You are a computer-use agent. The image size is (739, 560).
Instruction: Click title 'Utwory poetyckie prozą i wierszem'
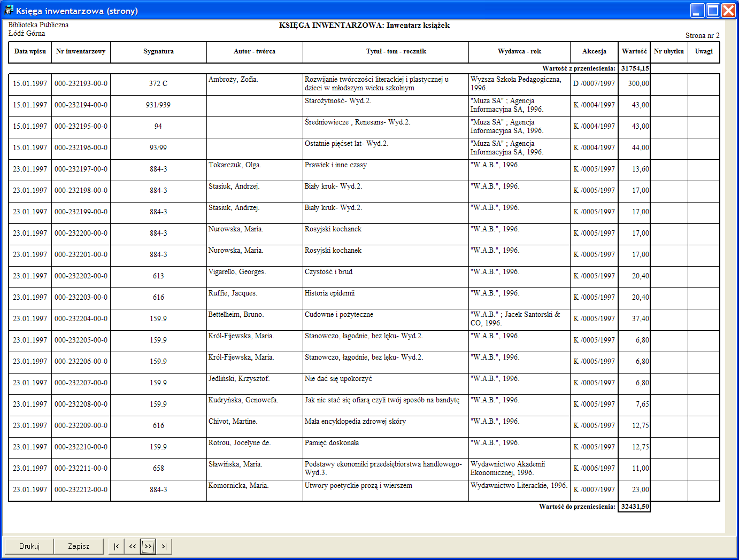coord(358,486)
